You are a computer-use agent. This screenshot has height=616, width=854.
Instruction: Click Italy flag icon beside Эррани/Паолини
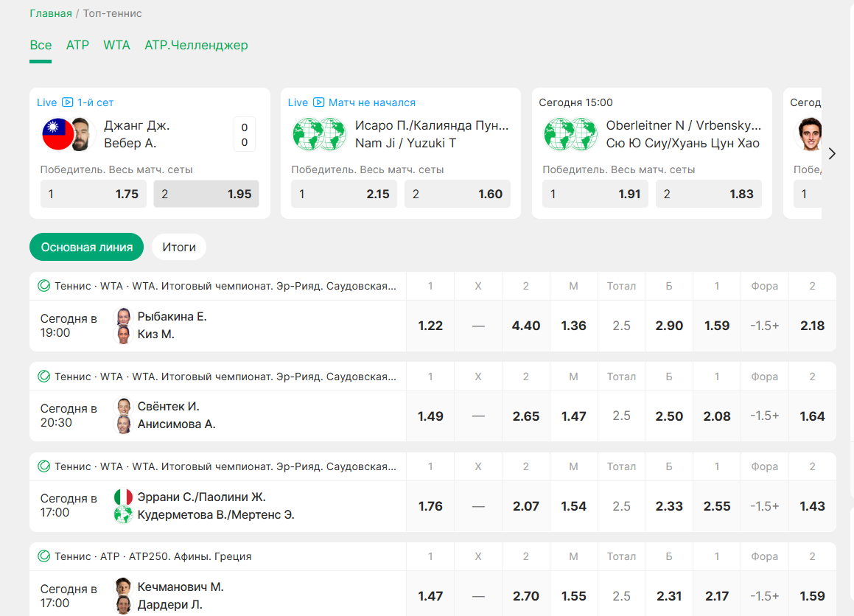(x=123, y=497)
